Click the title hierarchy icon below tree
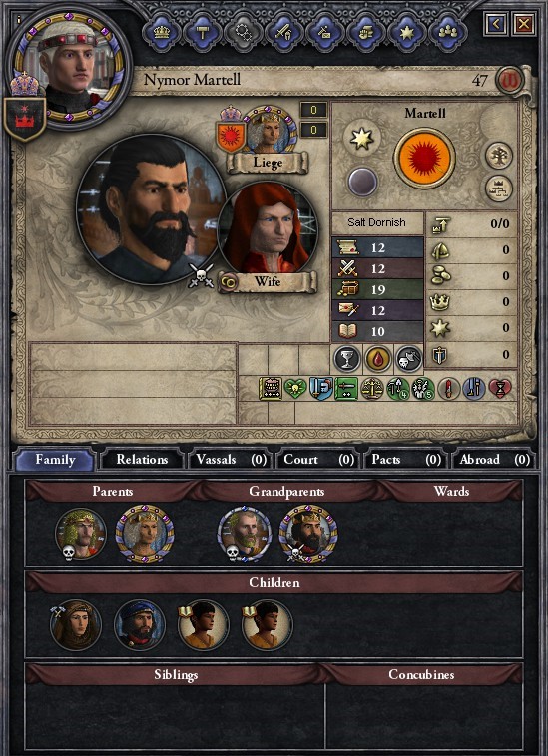The height and width of the screenshot is (756, 548). tap(498, 189)
